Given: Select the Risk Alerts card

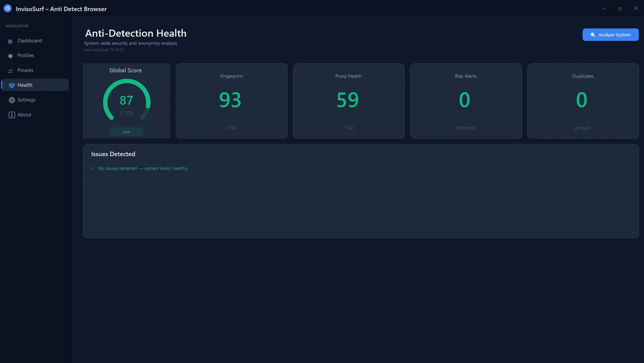Looking at the screenshot, I should tap(466, 101).
